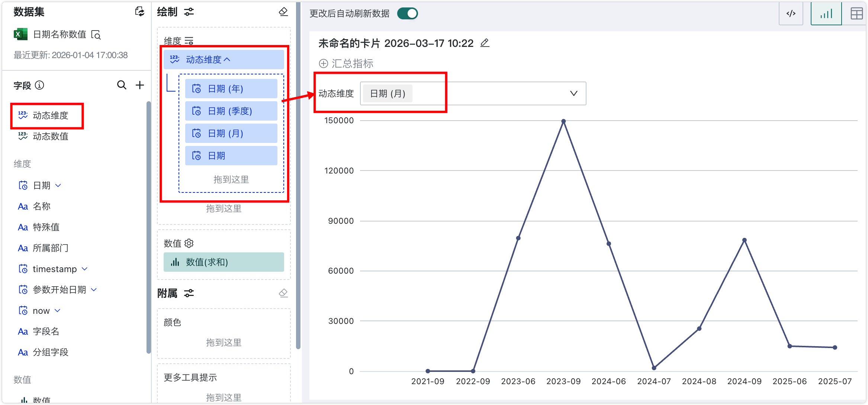Click the fields search magnifier
Viewport: 868px width, 405px height.
coord(122,85)
